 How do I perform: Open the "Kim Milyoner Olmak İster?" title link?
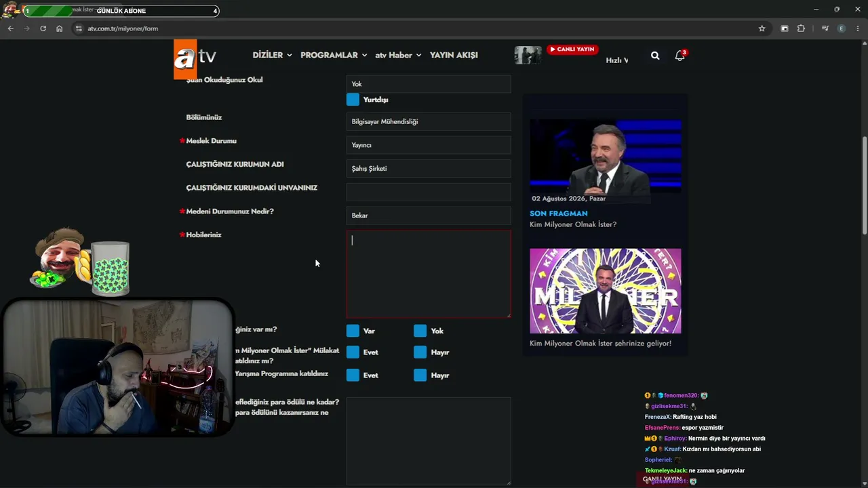tap(573, 224)
